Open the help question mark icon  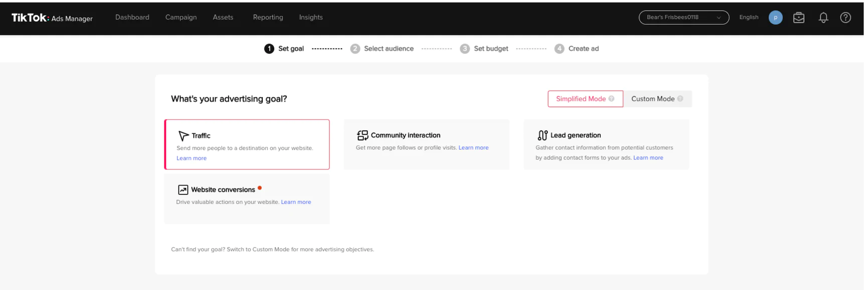[x=845, y=18]
